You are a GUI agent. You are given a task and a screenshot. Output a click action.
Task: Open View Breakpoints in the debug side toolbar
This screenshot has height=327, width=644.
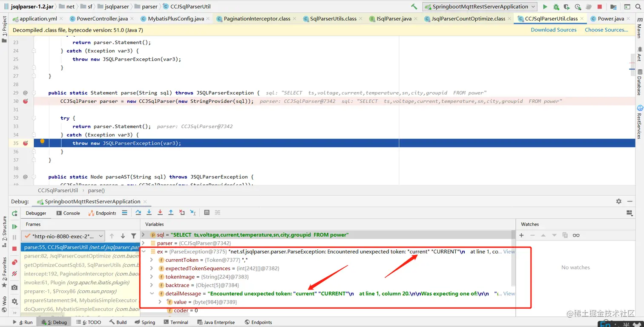pos(14,262)
